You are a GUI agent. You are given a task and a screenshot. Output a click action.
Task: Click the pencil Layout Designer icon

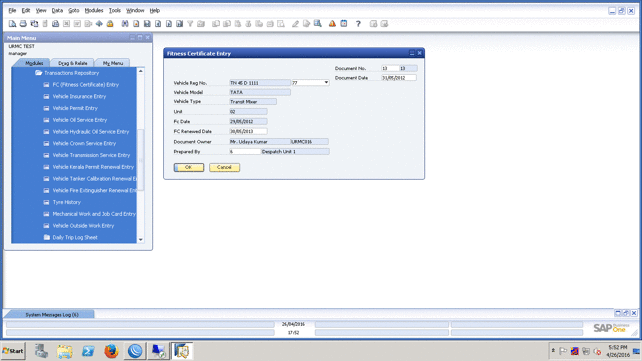point(295,24)
